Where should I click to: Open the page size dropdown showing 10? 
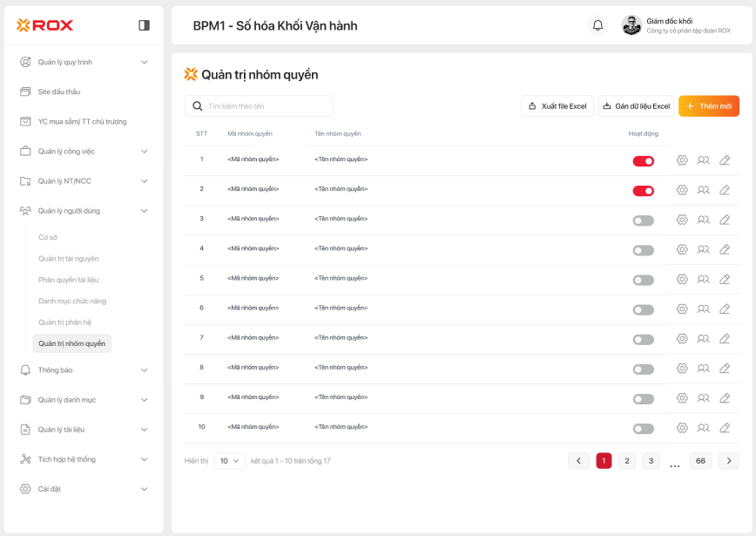pyautogui.click(x=230, y=461)
